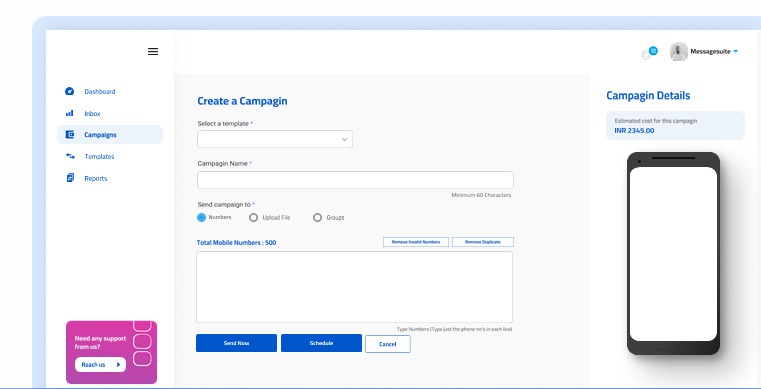Image resolution: width=761 pixels, height=389 pixels.
Task: Click the Campaigns sidebar icon
Action: point(69,135)
